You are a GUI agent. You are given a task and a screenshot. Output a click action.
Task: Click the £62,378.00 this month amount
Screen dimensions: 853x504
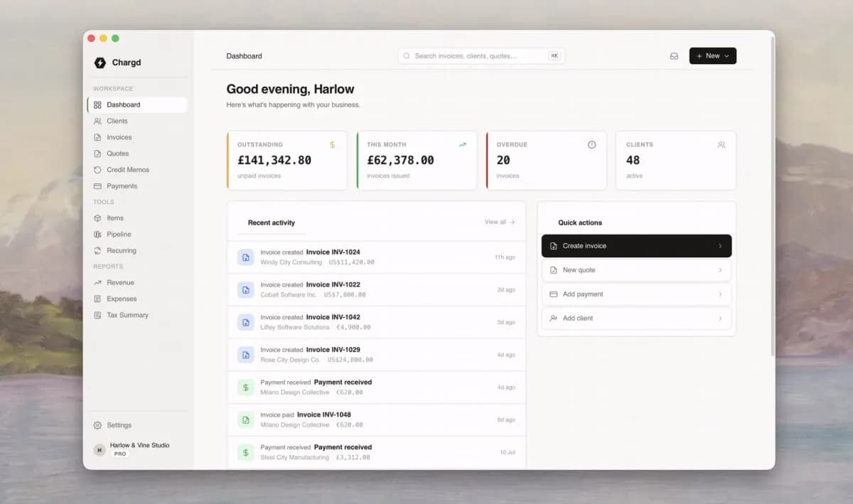point(400,160)
